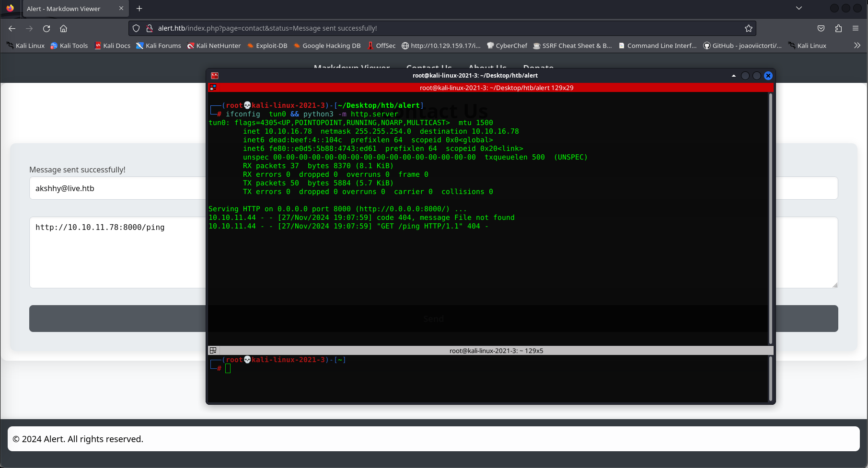The width and height of the screenshot is (868, 468).
Task: Click the GET /ping 404 log line
Action: pyautogui.click(x=348, y=226)
